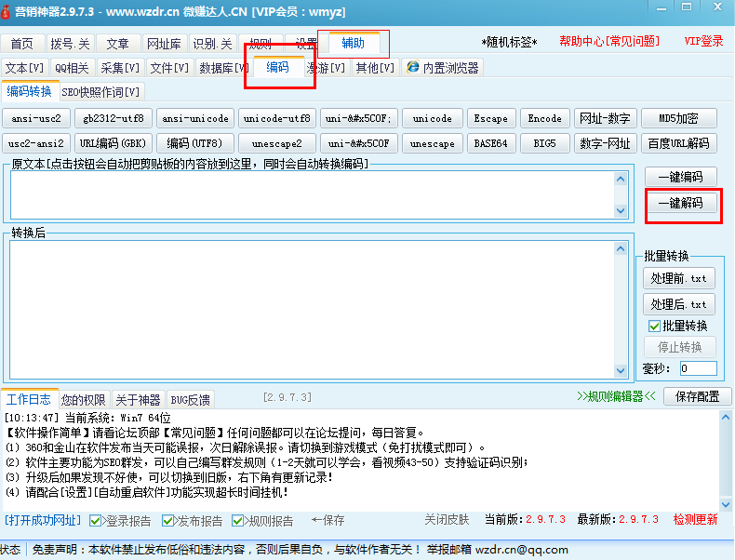Click the BASE64 button
This screenshot has width=735, height=560.
[491, 143]
